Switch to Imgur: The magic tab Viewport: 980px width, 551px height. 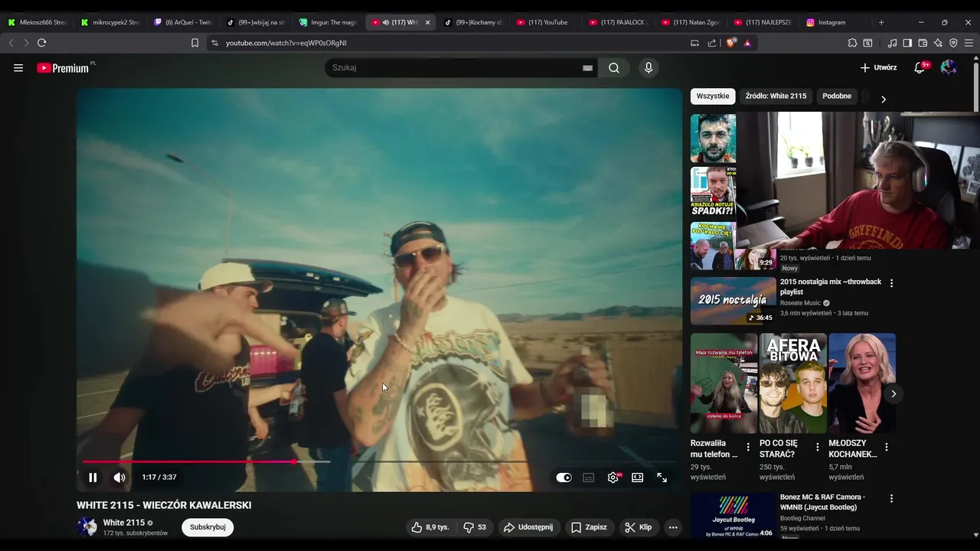tap(328, 22)
